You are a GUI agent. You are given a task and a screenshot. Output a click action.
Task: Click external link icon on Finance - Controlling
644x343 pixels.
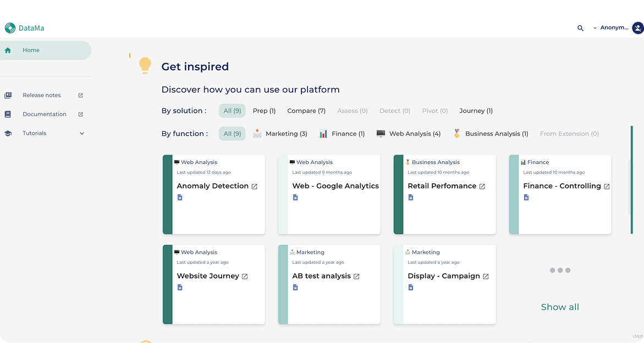(x=607, y=186)
